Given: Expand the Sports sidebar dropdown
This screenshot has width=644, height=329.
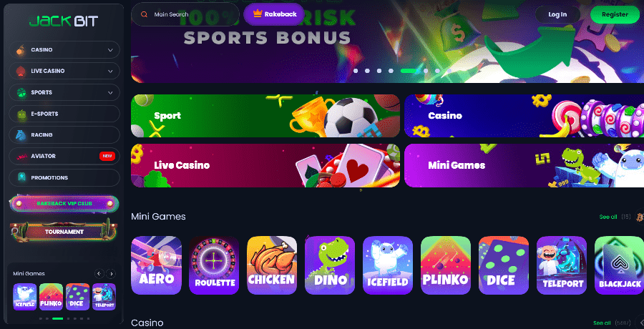Looking at the screenshot, I should [x=64, y=92].
